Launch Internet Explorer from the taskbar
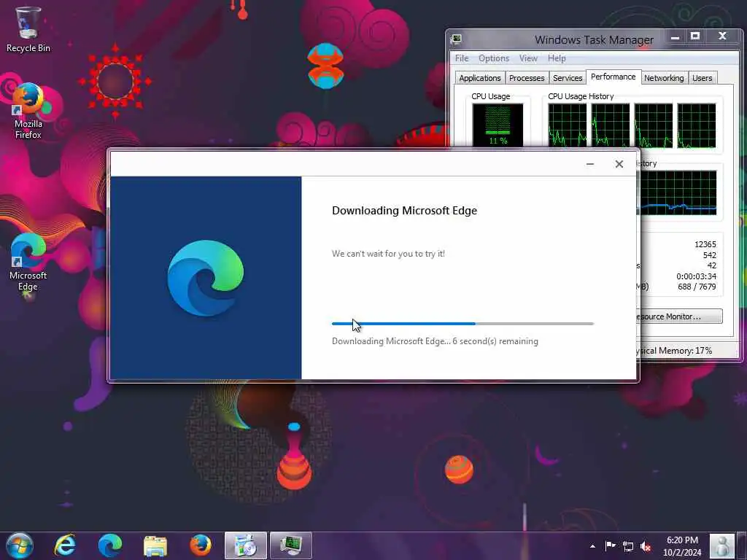 (65, 545)
